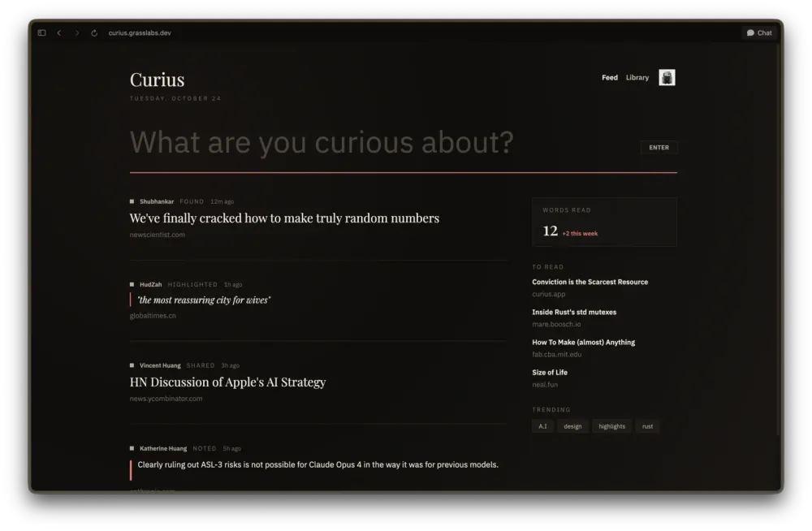Select the rust trending tag
This screenshot has height=531, width=812.
(x=647, y=425)
